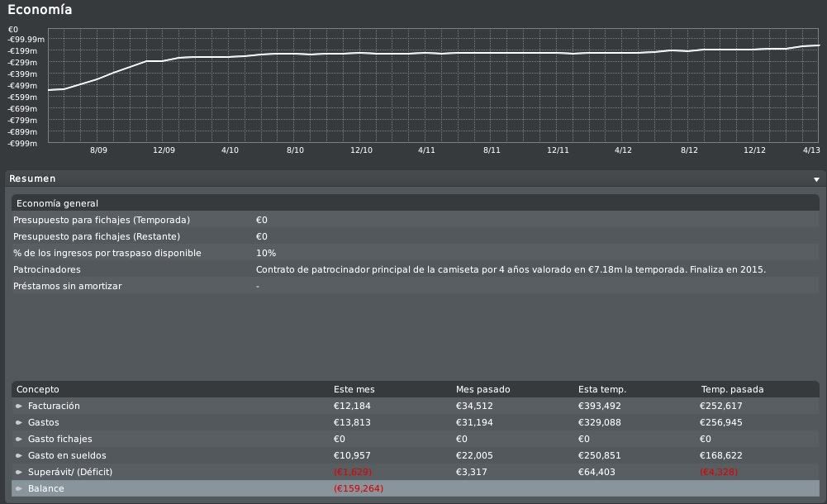Click the Balance value (€159,264)

click(358, 488)
